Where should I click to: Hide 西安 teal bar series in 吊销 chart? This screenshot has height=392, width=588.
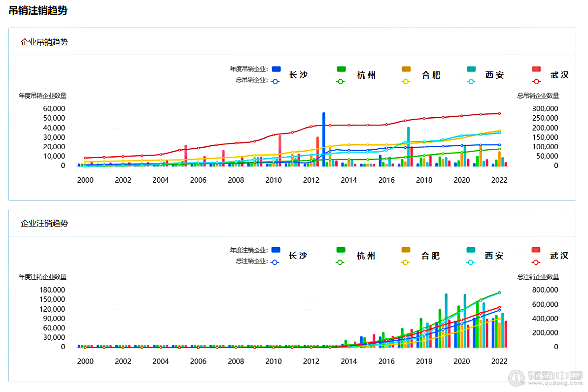(471, 69)
